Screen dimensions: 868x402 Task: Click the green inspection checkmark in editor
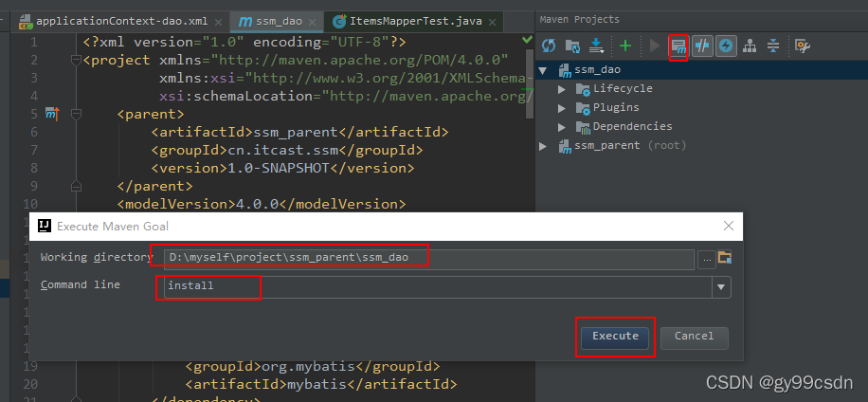click(x=527, y=40)
